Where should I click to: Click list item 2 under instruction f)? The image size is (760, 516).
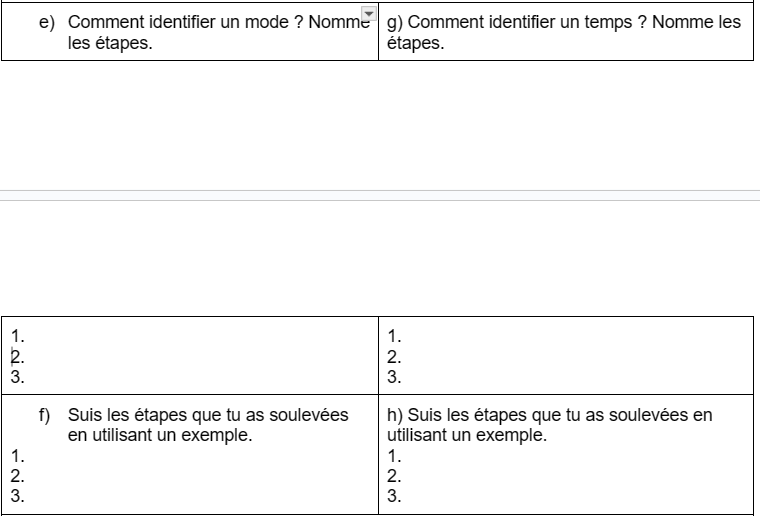(x=17, y=475)
